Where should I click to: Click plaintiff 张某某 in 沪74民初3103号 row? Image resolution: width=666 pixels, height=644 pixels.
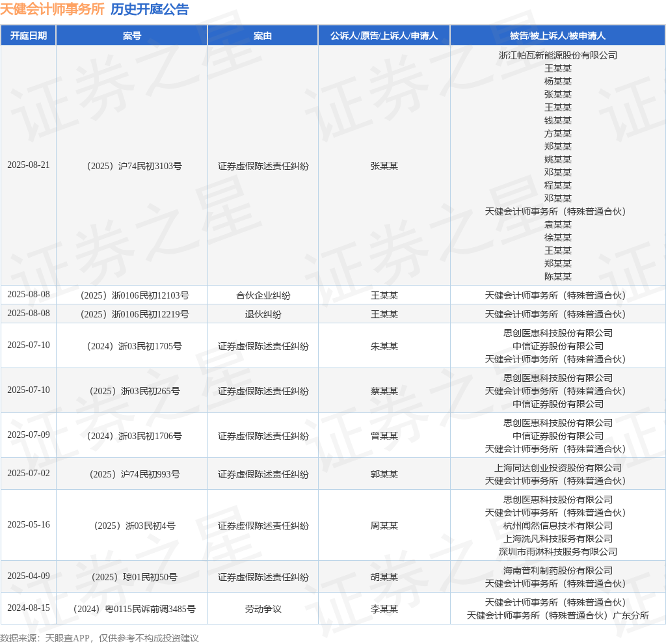[384, 166]
